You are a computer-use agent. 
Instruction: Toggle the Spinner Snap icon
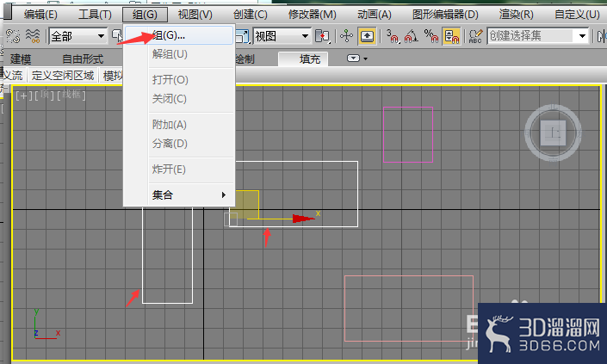[451, 36]
